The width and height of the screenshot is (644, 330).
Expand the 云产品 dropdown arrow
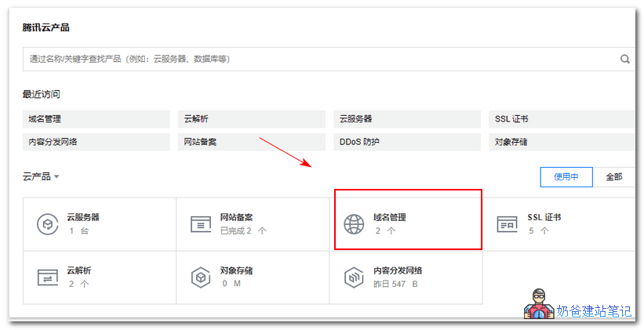click(x=56, y=177)
